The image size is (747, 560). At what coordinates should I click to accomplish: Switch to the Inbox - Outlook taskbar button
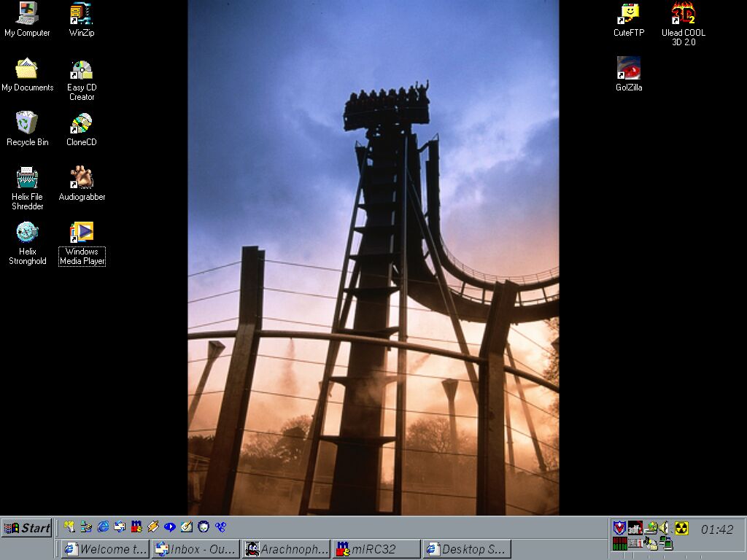(195, 549)
